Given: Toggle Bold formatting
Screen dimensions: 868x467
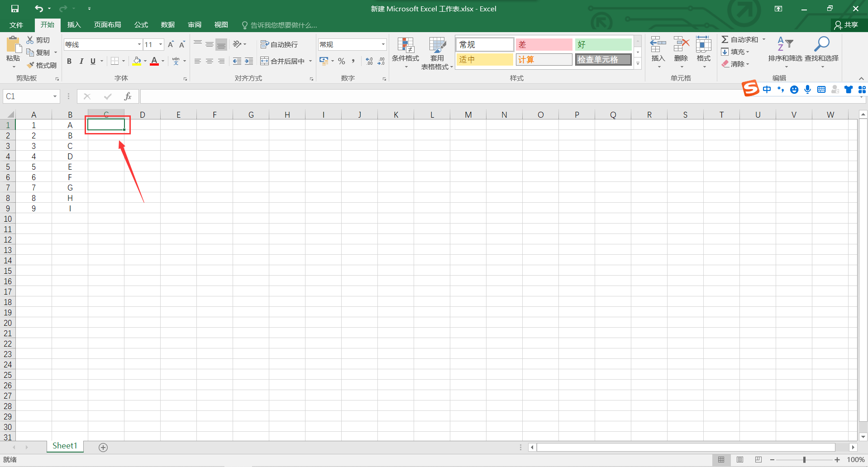Looking at the screenshot, I should 69,61.
